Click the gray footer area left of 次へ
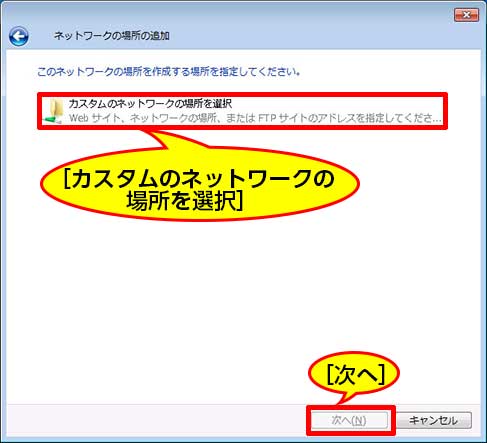This screenshot has height=443, width=487. coord(157,420)
